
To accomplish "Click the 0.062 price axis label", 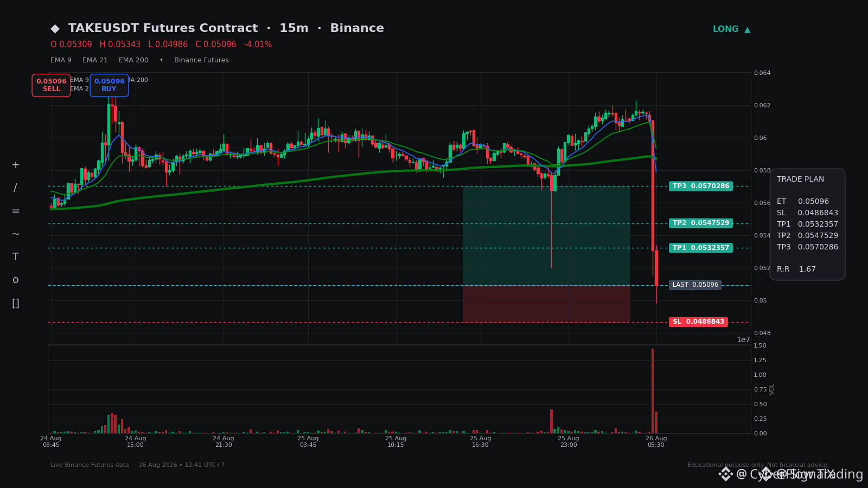I will coord(762,105).
